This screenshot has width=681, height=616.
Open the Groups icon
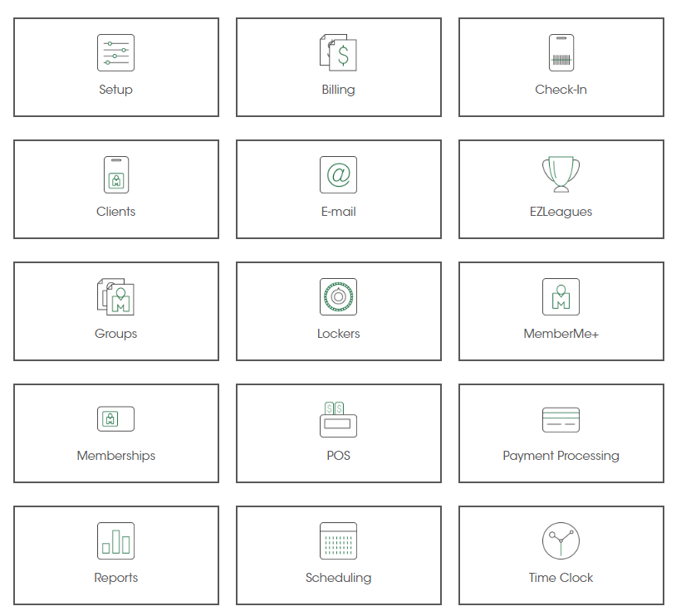pos(115,296)
